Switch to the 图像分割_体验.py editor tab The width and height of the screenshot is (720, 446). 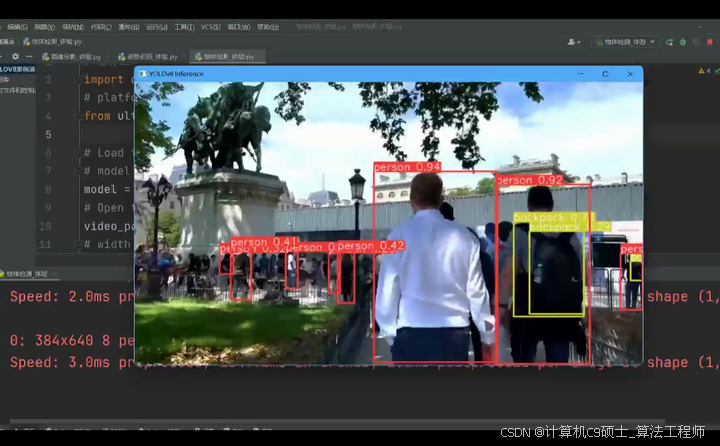coord(76,57)
